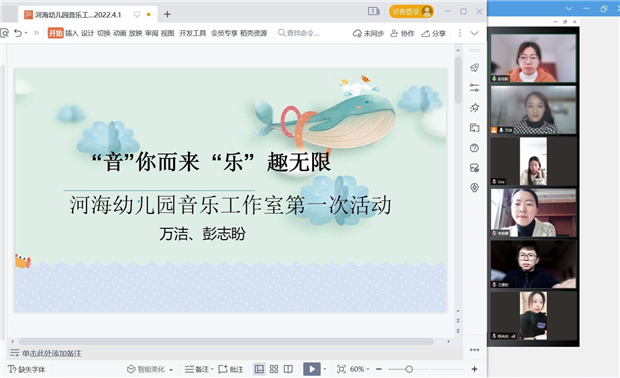Click the subtitle 河海幼儿园音乐工作室第一次活动
Image resolution: width=620 pixels, height=378 pixels.
pos(231,205)
